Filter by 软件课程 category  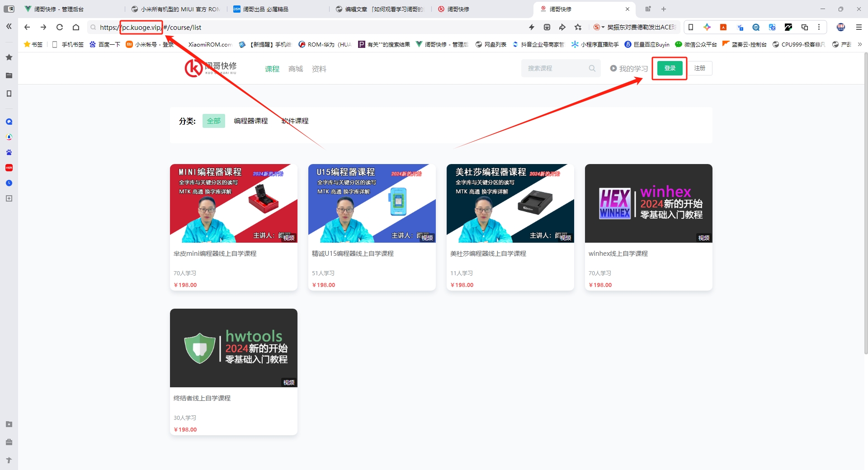pyautogui.click(x=295, y=121)
